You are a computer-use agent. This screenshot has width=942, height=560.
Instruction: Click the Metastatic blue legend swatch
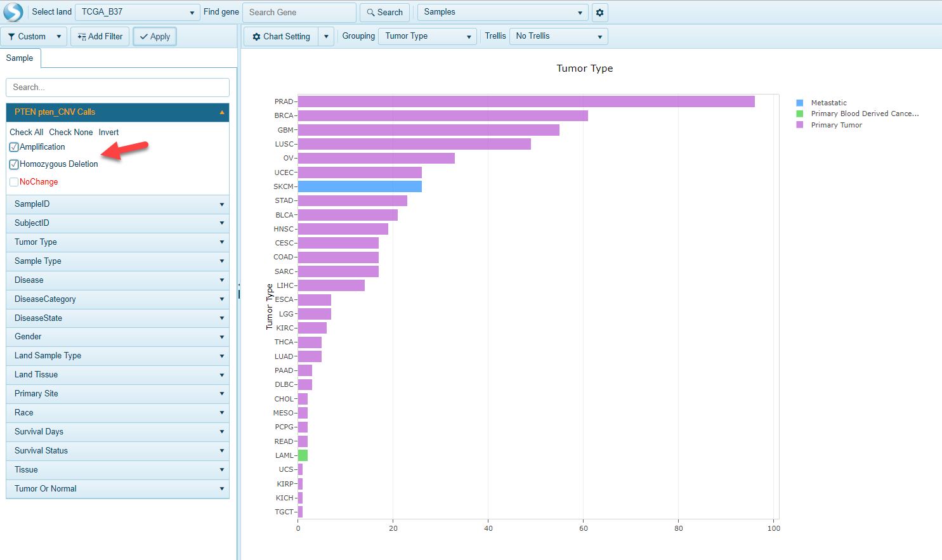800,103
